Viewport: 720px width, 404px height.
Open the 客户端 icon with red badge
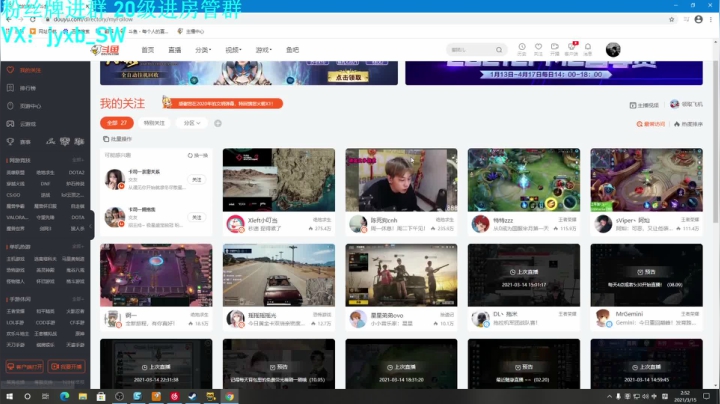pyautogui.click(x=571, y=50)
